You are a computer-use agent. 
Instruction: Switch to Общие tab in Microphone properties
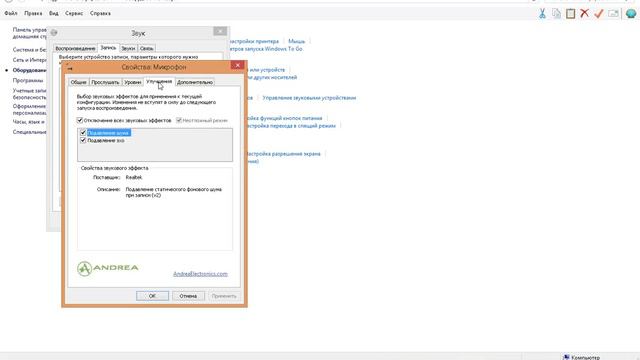click(x=78, y=82)
